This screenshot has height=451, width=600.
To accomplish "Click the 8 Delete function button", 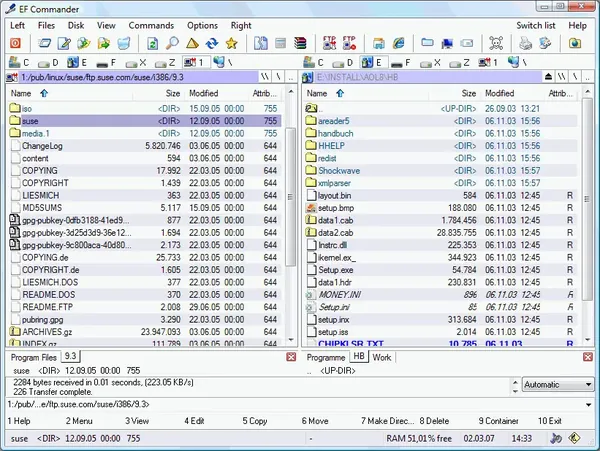I will (434, 421).
